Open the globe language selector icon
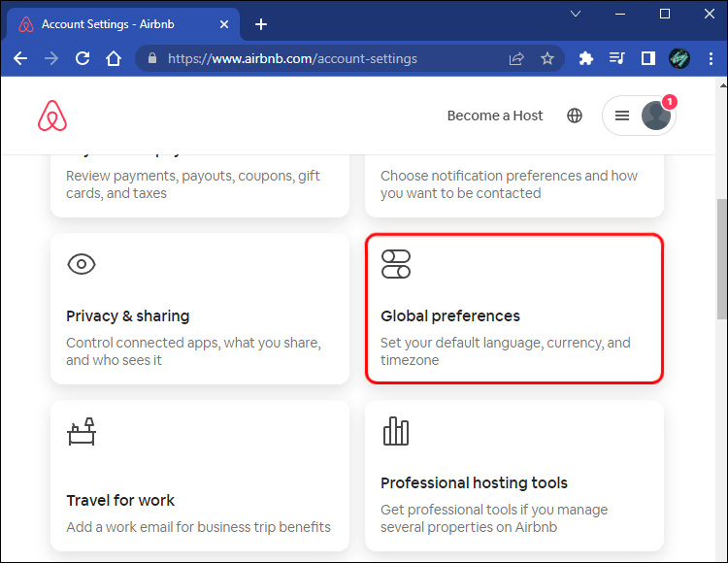Image resolution: width=728 pixels, height=563 pixels. (x=575, y=116)
